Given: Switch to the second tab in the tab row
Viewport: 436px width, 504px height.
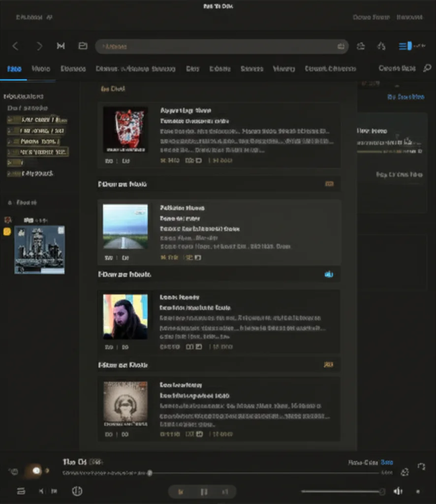Looking at the screenshot, I should (x=41, y=69).
